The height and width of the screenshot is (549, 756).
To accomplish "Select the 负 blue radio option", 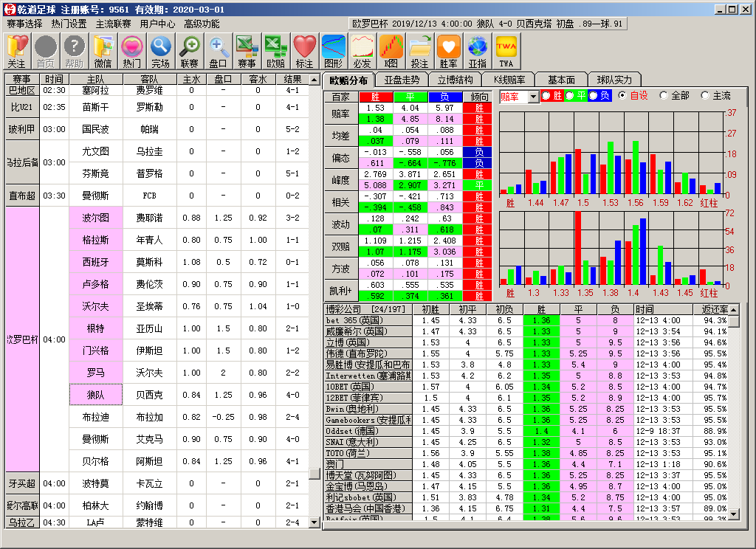I will tap(594, 95).
